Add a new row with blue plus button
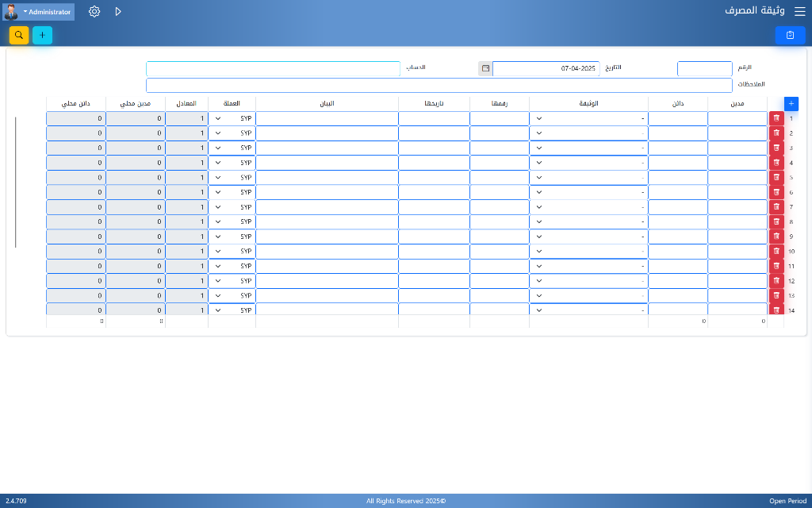This screenshot has height=508, width=812. pyautogui.click(x=791, y=103)
